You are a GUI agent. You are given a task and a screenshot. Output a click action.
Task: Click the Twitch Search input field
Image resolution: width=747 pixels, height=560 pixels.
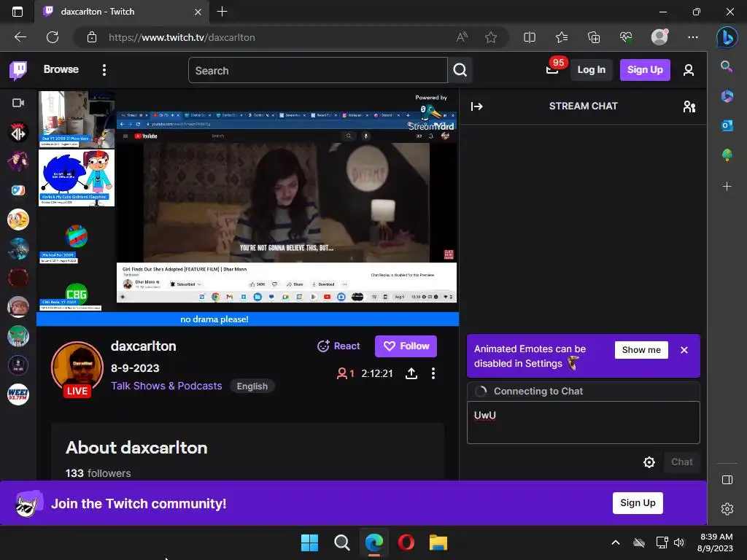coord(318,71)
